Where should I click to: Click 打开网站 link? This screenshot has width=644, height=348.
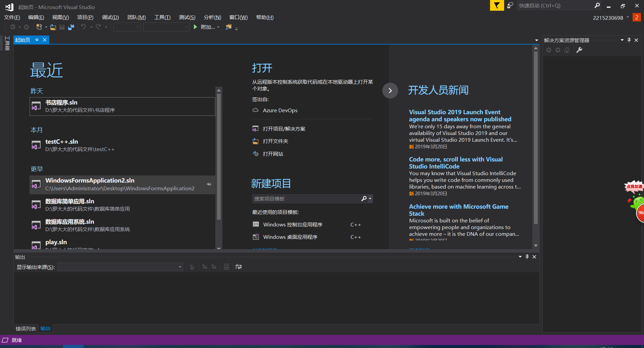(x=273, y=154)
